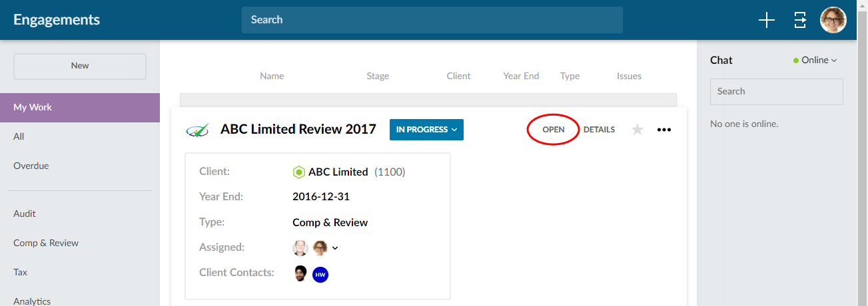Open the three-dots more options menu

coord(664,130)
